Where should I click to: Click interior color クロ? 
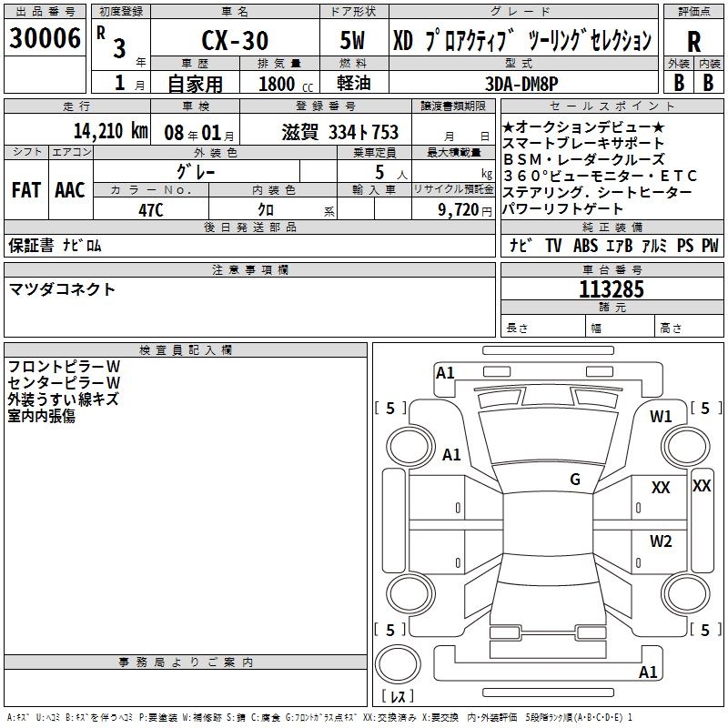[x=266, y=210]
